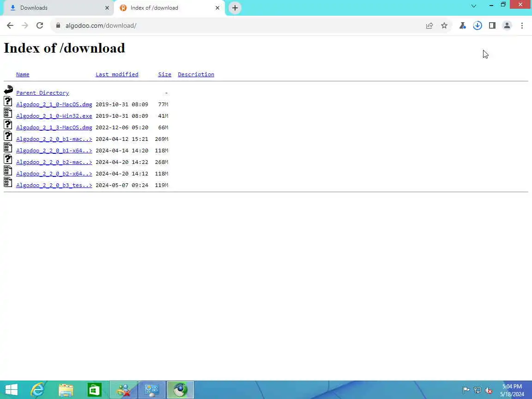532x399 pixels.
Task: Click the muted volume tray icon
Action: click(x=489, y=390)
